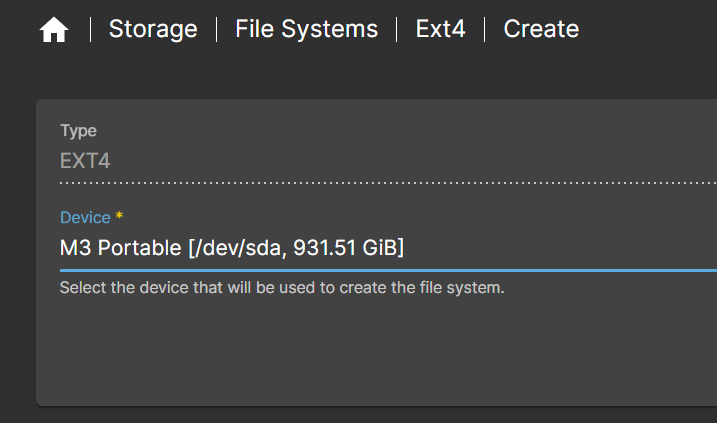
Task: Click empty area of the form card
Action: tap(366, 352)
